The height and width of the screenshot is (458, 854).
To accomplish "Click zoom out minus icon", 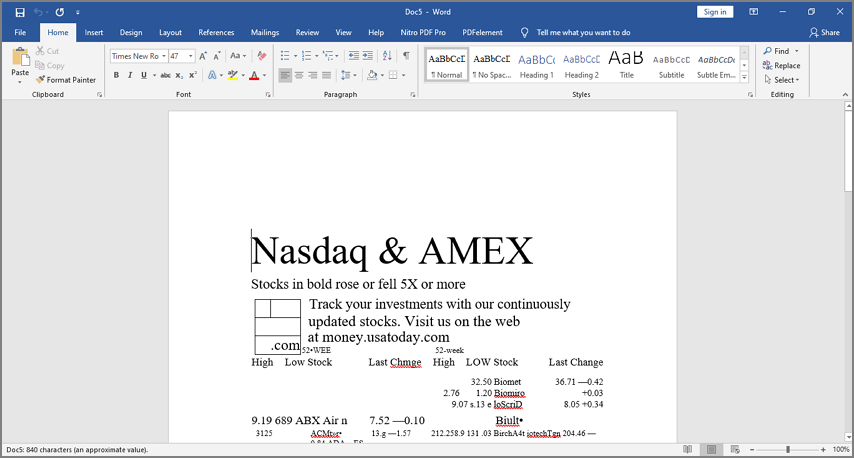I will point(752,449).
